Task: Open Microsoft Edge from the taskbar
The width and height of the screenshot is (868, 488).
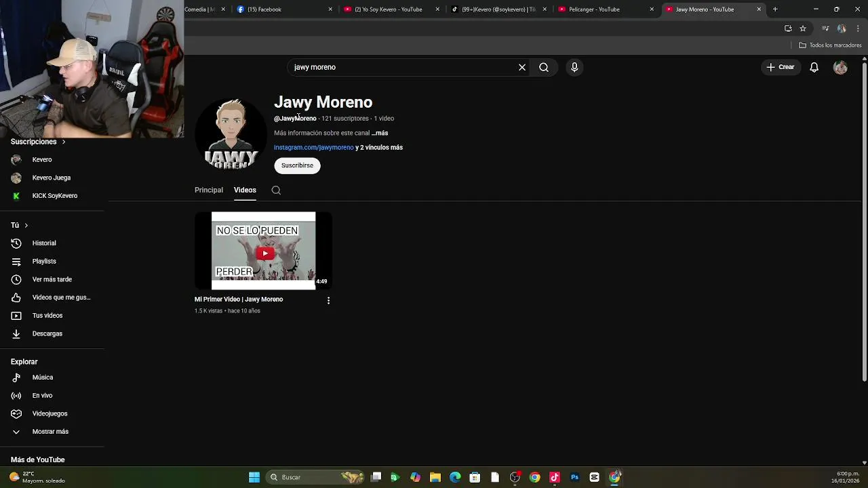Action: pyautogui.click(x=455, y=477)
